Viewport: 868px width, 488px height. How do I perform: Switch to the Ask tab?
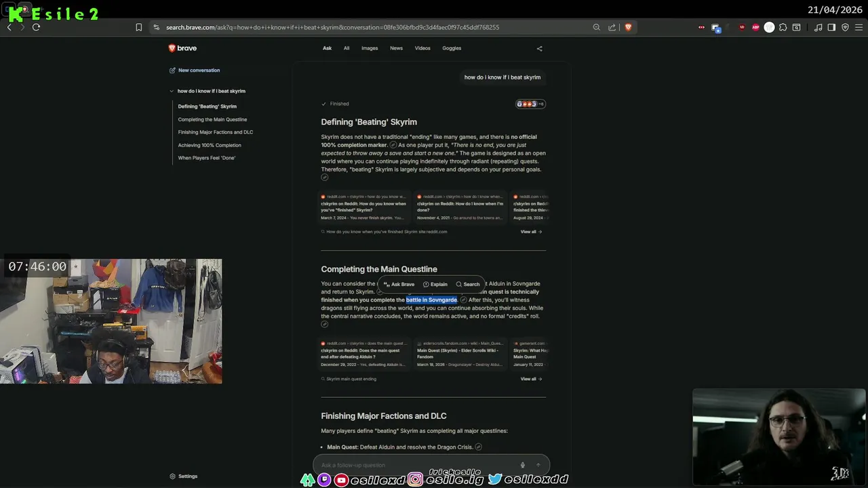[327, 48]
